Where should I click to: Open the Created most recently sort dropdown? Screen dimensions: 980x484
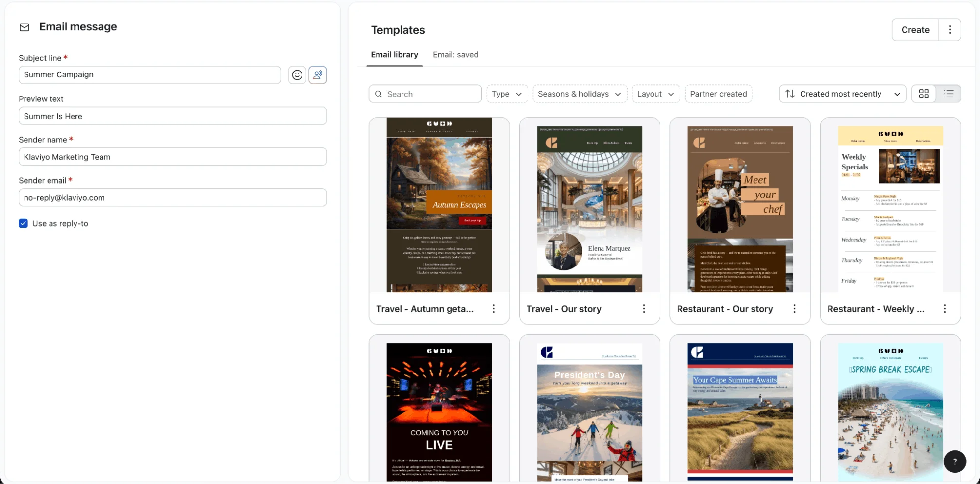click(843, 94)
